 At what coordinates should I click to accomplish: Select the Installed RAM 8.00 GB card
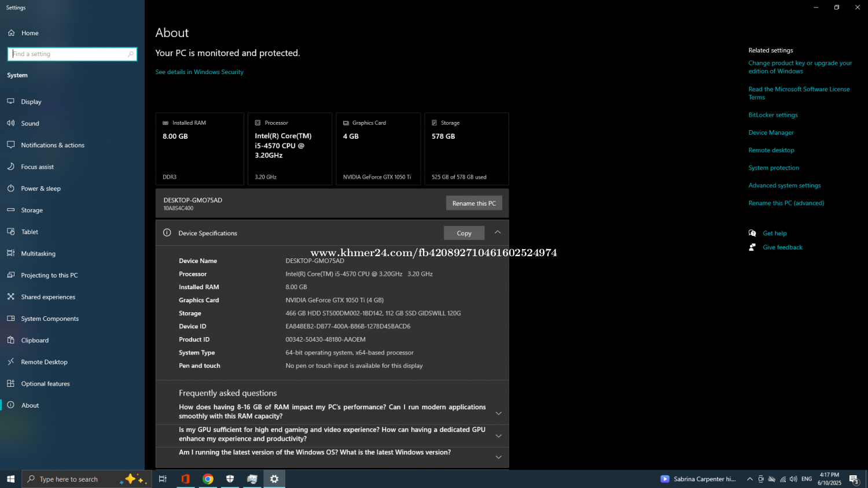click(200, 149)
